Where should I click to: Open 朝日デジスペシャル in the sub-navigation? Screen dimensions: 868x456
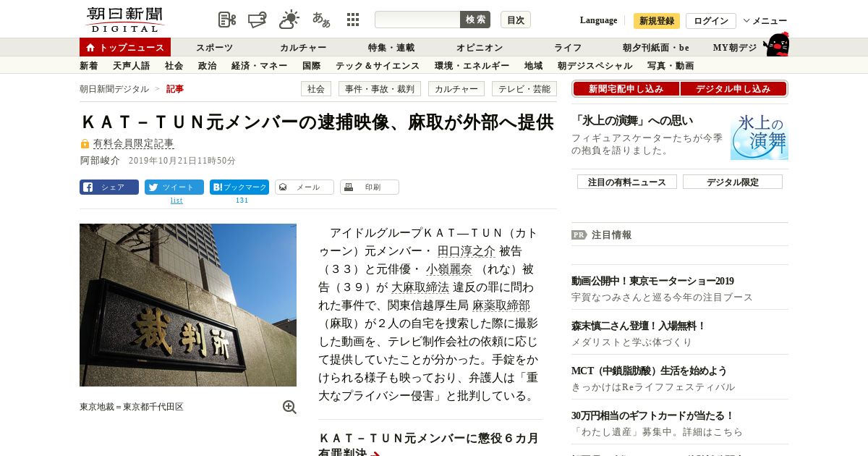click(595, 66)
